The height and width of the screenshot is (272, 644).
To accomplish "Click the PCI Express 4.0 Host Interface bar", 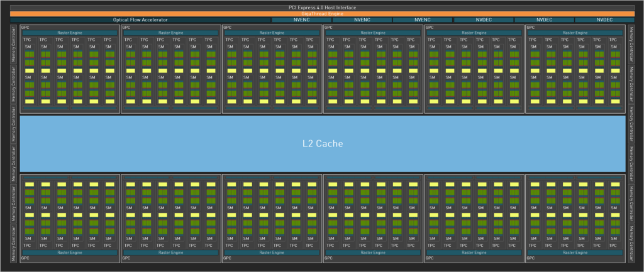I will click(x=321, y=7).
